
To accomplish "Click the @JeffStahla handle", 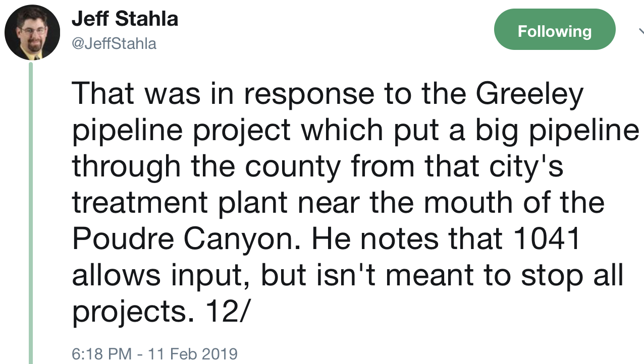I will point(114,44).
